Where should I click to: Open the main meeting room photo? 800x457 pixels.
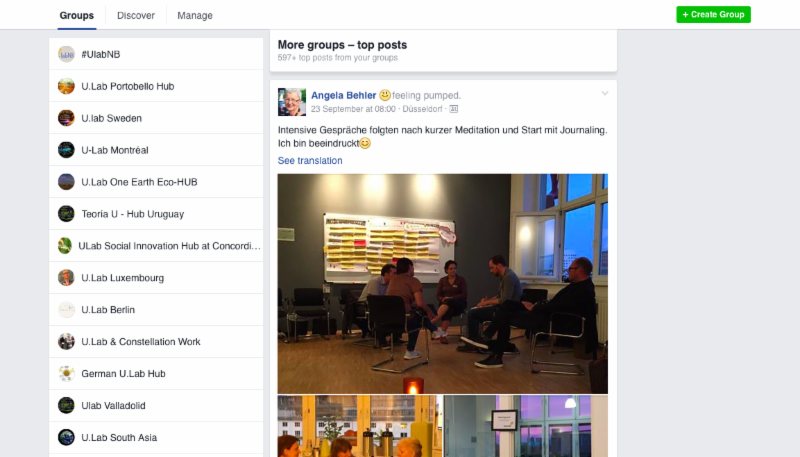click(442, 284)
